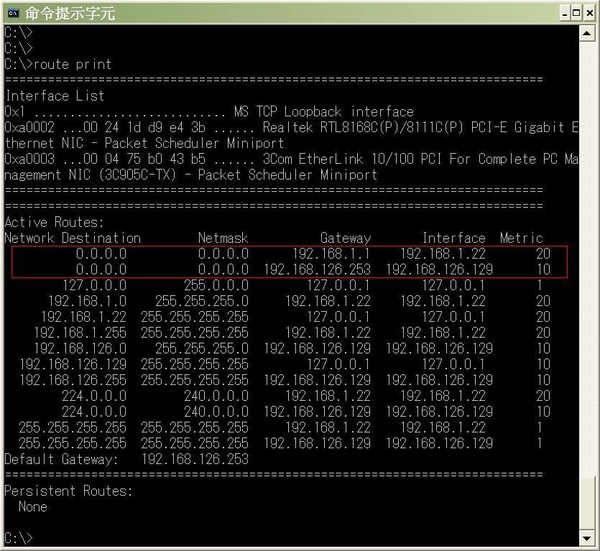The image size is (600, 551).
Task: Click the 'Persistent Routes:' heading
Action: pyautogui.click(x=68, y=491)
